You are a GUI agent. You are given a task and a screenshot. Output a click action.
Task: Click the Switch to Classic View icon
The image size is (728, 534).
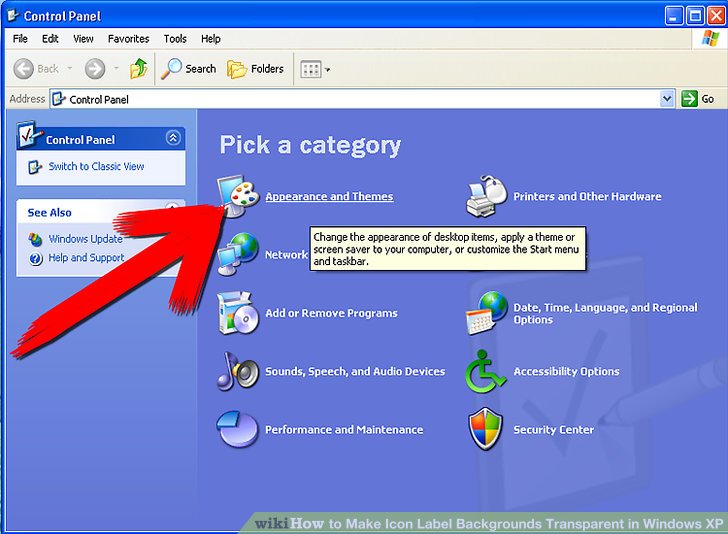coord(35,167)
